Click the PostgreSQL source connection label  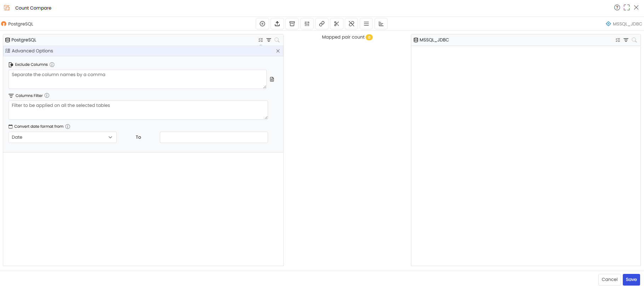pos(21,24)
